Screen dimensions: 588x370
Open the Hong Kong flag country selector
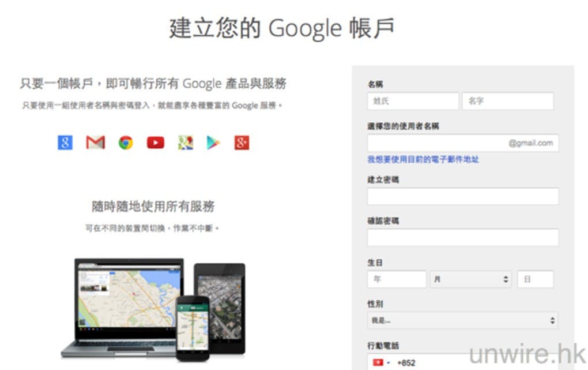tap(381, 362)
